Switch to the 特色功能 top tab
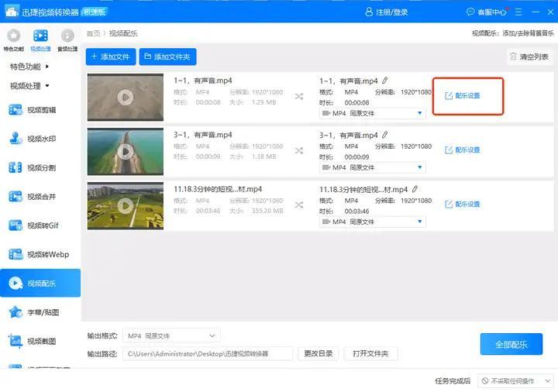 (13, 40)
